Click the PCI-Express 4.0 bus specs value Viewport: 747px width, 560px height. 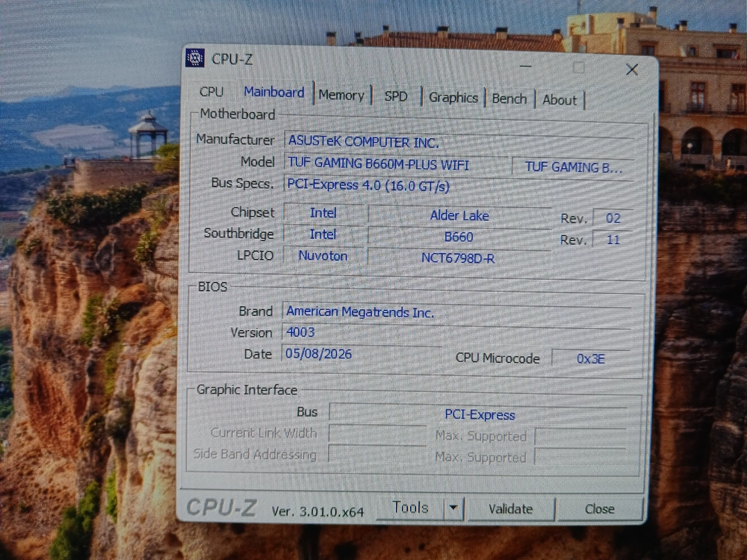tap(459, 186)
